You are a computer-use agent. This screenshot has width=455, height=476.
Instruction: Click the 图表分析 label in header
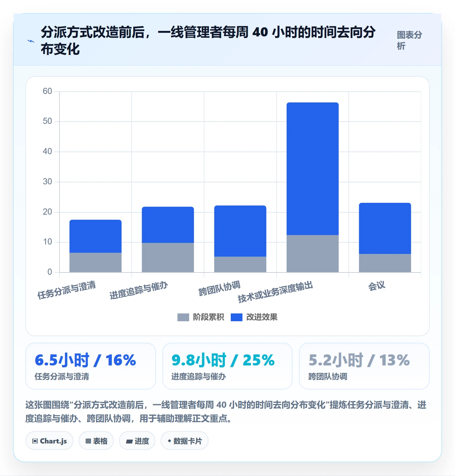point(409,41)
